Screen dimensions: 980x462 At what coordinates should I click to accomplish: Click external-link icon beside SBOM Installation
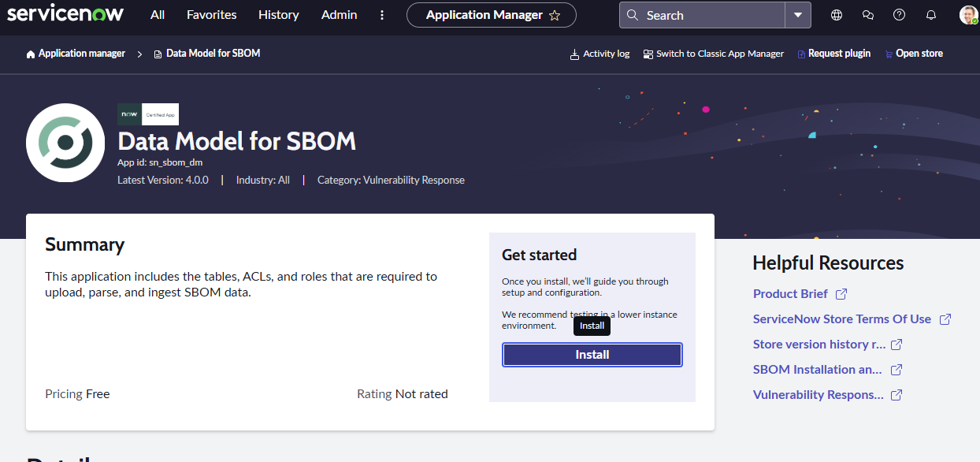coord(896,370)
